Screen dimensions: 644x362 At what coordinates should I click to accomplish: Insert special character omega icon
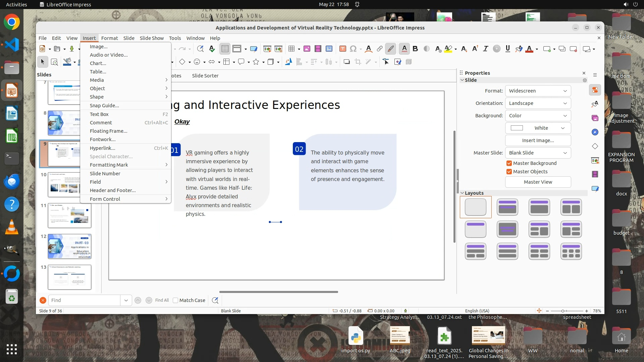pos(353,49)
